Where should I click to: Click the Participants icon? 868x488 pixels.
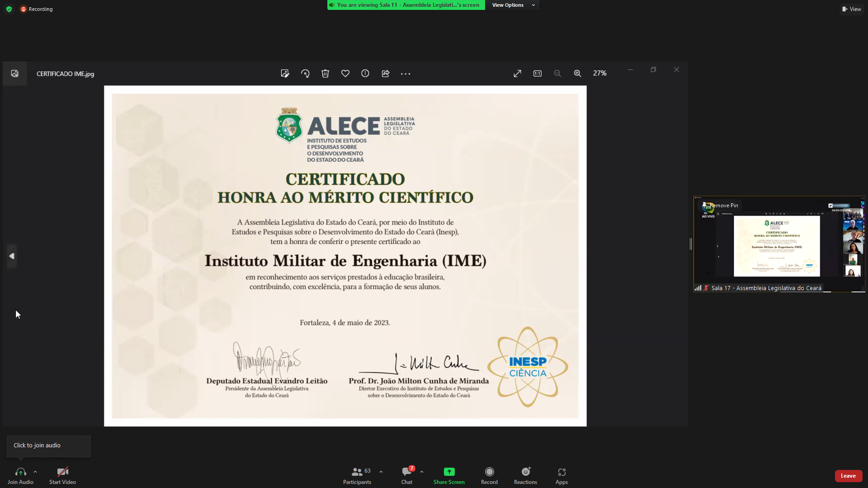357,472
